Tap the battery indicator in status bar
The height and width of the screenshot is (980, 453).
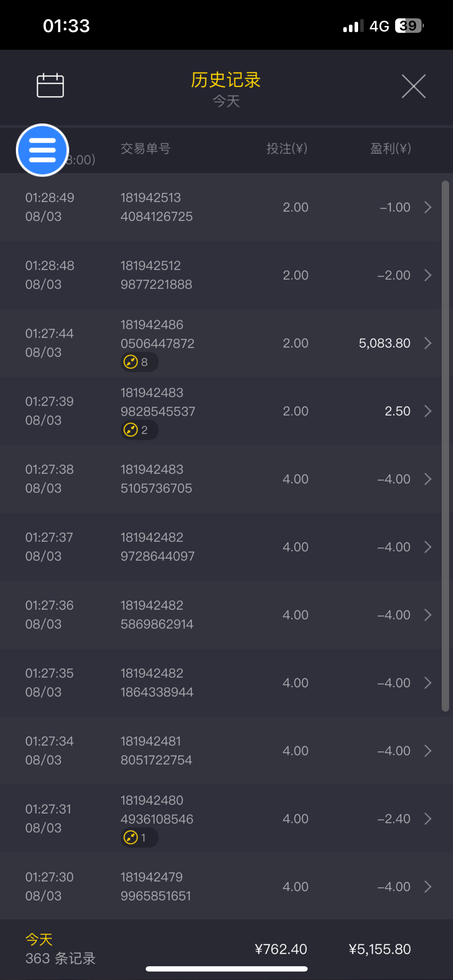(x=409, y=26)
